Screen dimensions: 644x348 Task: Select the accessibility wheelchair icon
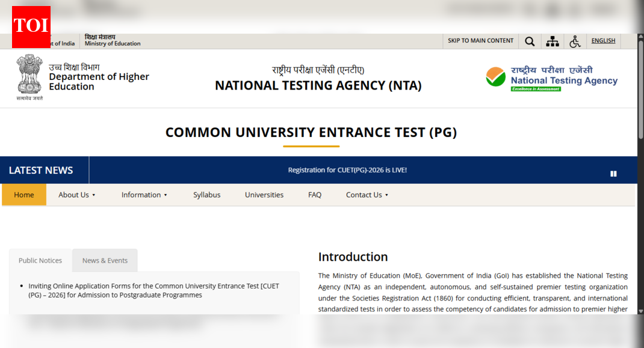tap(575, 41)
